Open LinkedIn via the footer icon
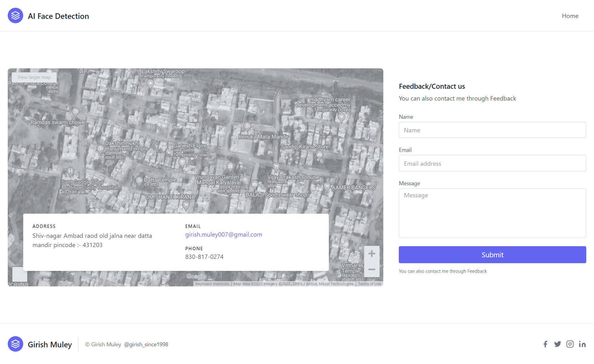This screenshot has height=364, width=594. click(582, 344)
